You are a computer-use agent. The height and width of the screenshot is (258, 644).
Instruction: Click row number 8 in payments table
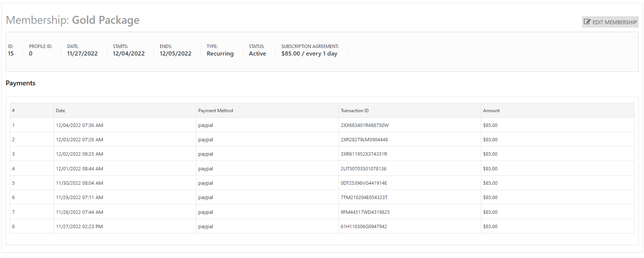pyautogui.click(x=13, y=227)
